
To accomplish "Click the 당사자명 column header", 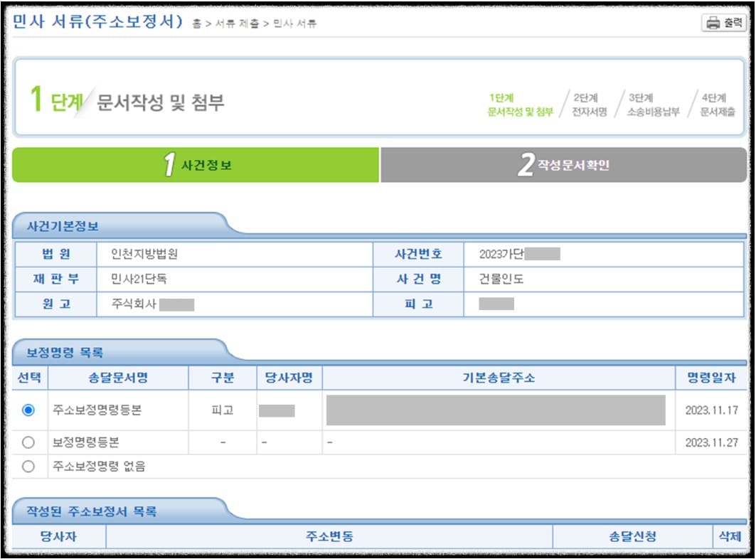I will tap(289, 378).
